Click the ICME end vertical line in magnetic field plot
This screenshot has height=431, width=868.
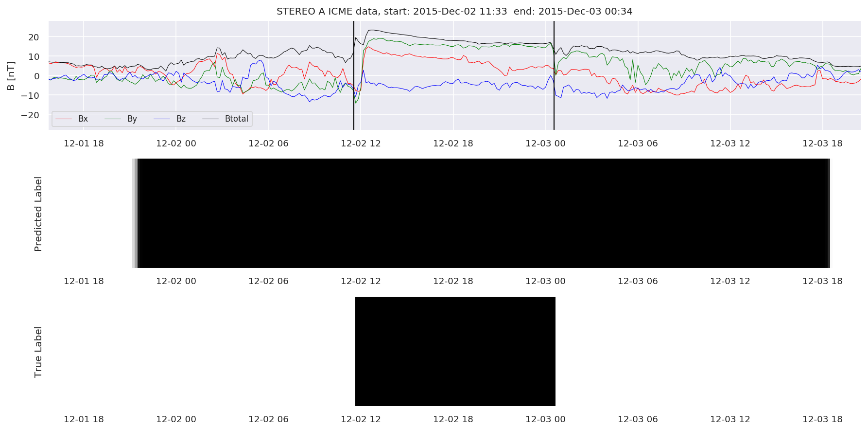pos(554,75)
